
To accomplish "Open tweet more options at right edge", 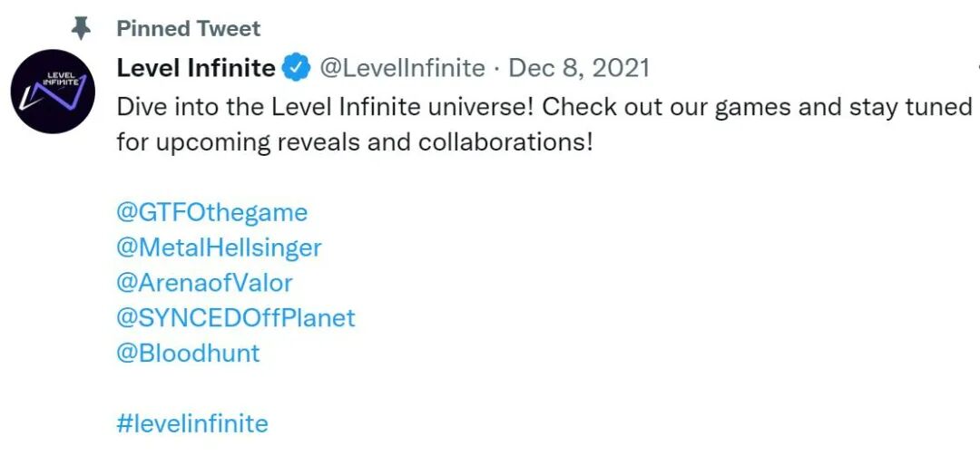I will (975, 68).
